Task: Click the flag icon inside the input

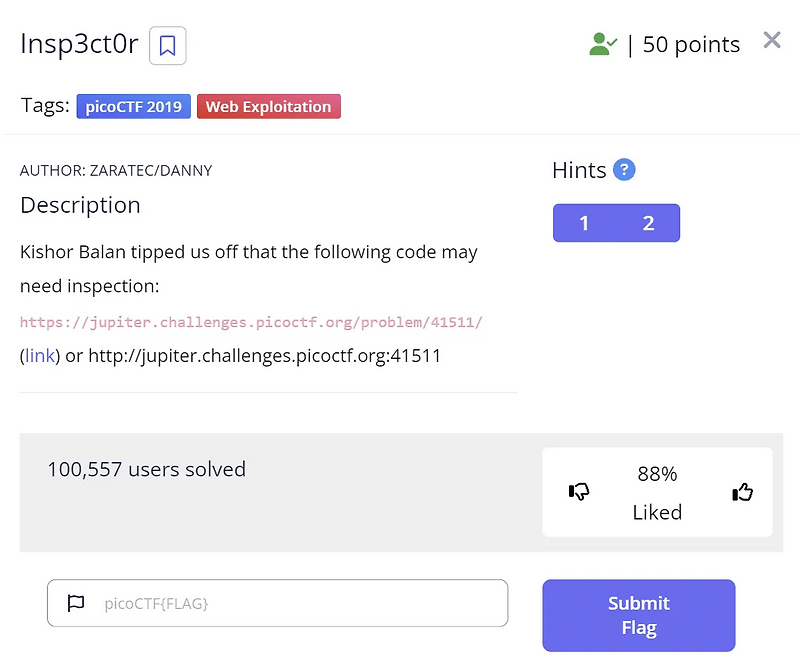Action: pos(75,603)
